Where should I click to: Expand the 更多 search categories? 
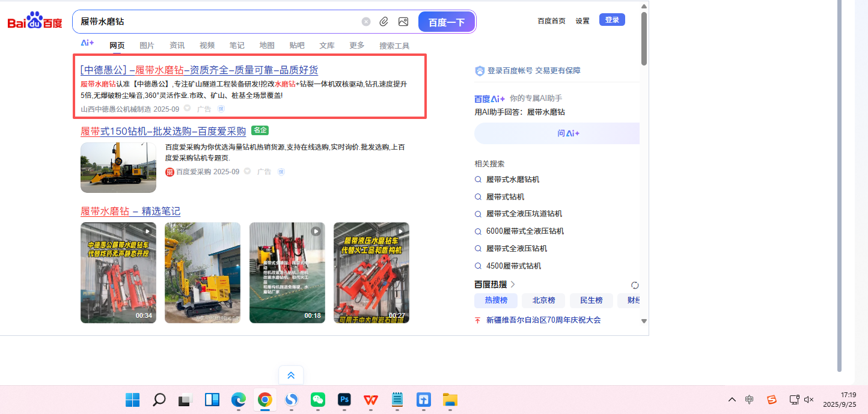[x=357, y=46]
